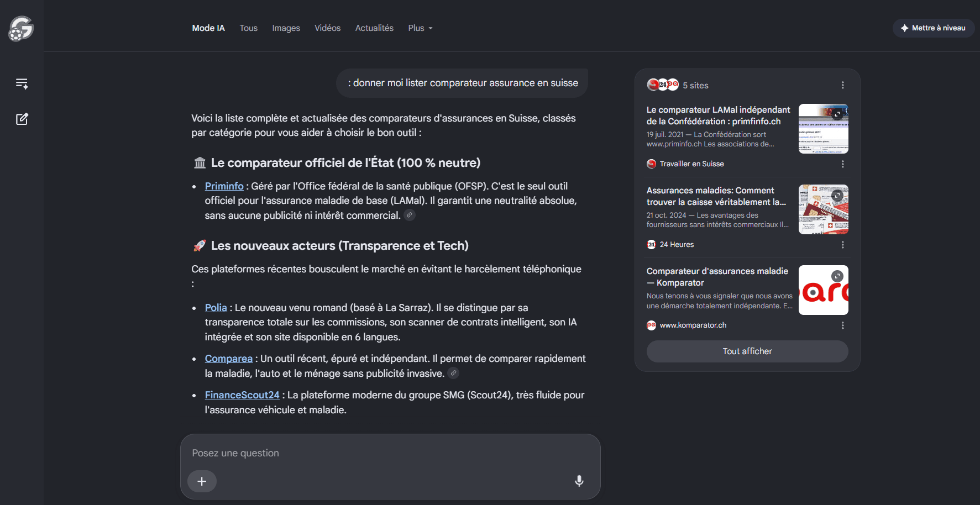The height and width of the screenshot is (505, 980).
Task: Click the Tout afficher button
Action: (x=747, y=351)
